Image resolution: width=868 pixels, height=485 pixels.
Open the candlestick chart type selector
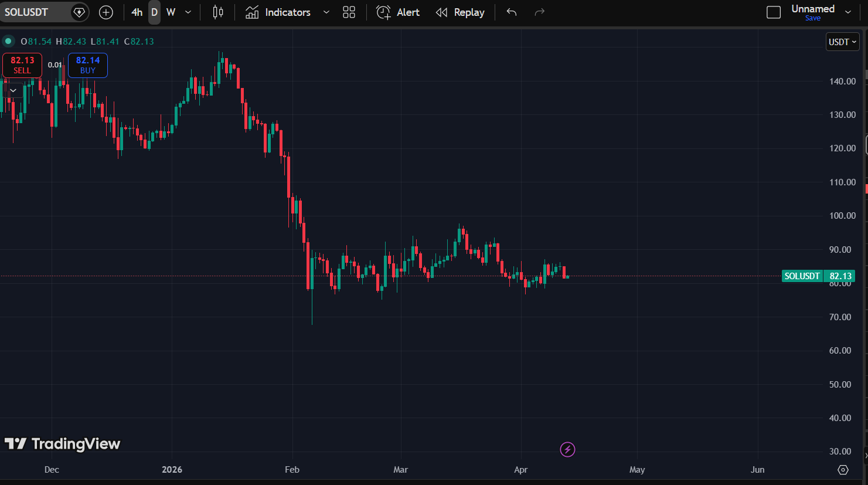pos(218,12)
